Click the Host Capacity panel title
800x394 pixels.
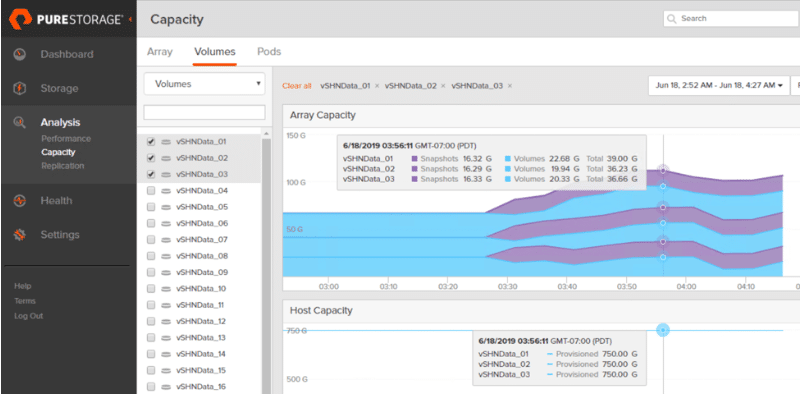point(321,310)
